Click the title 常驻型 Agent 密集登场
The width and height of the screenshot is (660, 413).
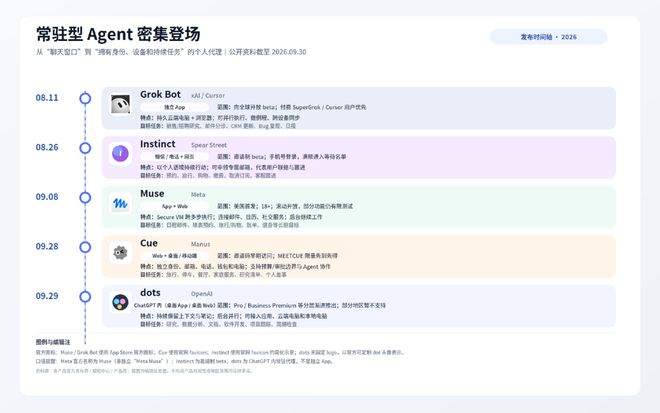click(x=118, y=34)
